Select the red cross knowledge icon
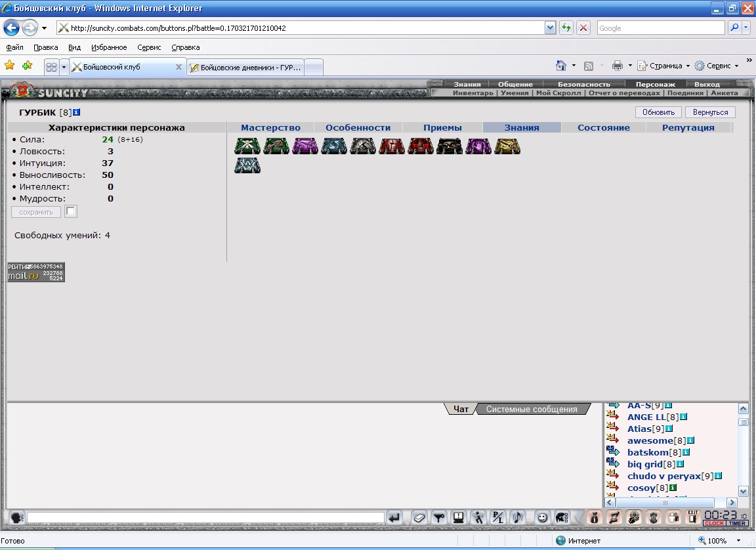Image resolution: width=756 pixels, height=550 pixels. [392, 146]
